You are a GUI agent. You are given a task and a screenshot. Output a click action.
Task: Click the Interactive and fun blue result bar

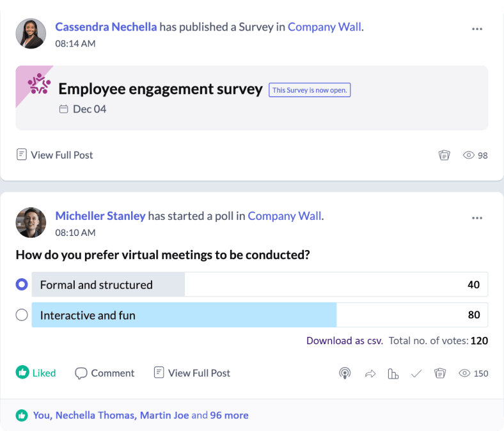tap(184, 315)
